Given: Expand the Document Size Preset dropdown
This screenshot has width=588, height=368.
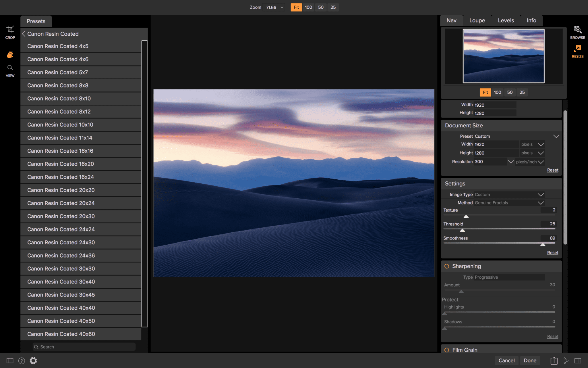Looking at the screenshot, I should click(x=556, y=136).
